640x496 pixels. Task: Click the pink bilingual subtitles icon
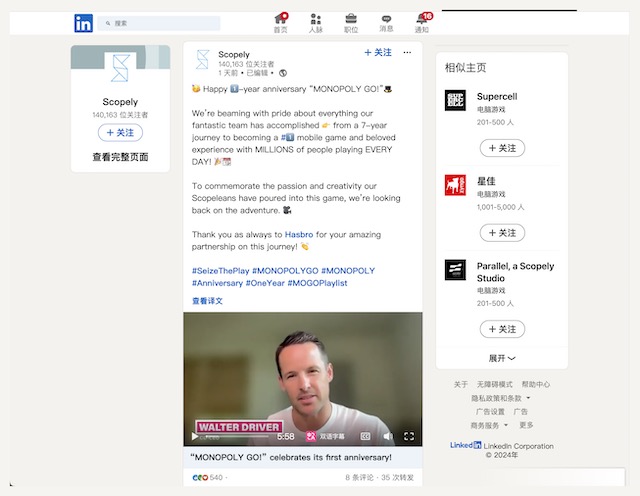point(311,436)
